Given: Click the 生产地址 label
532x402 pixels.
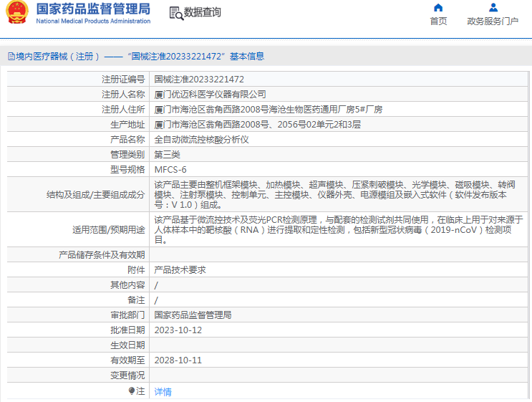Looking at the screenshot, I should [x=128, y=125].
